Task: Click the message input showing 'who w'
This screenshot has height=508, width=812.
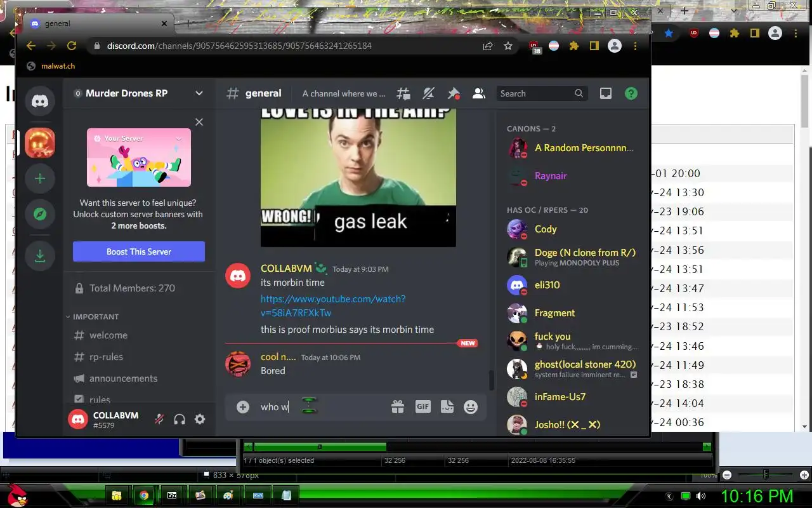Action: 320,407
